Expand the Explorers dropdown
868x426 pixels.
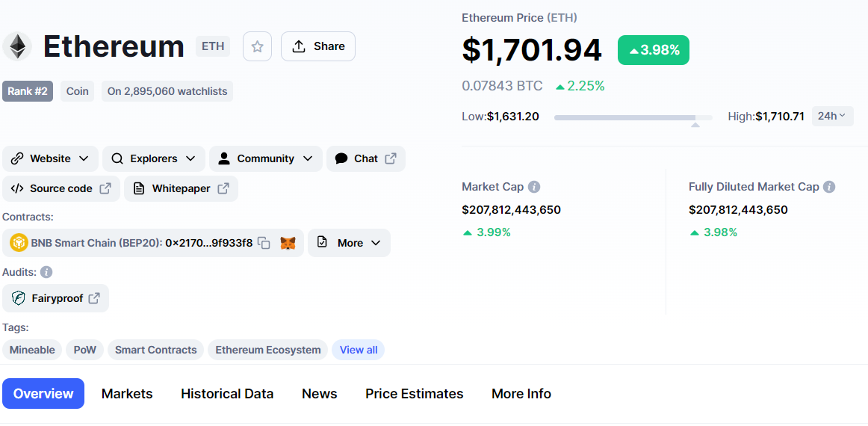154,158
